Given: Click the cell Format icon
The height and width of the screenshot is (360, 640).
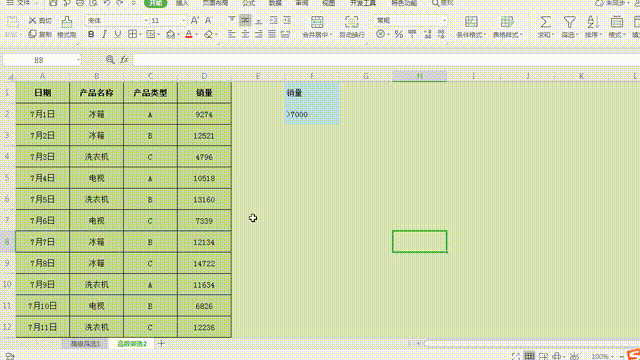Looking at the screenshot, I should tap(617, 22).
